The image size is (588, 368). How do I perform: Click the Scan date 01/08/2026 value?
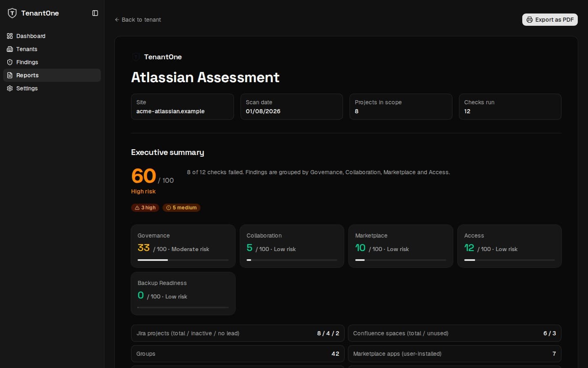point(263,111)
